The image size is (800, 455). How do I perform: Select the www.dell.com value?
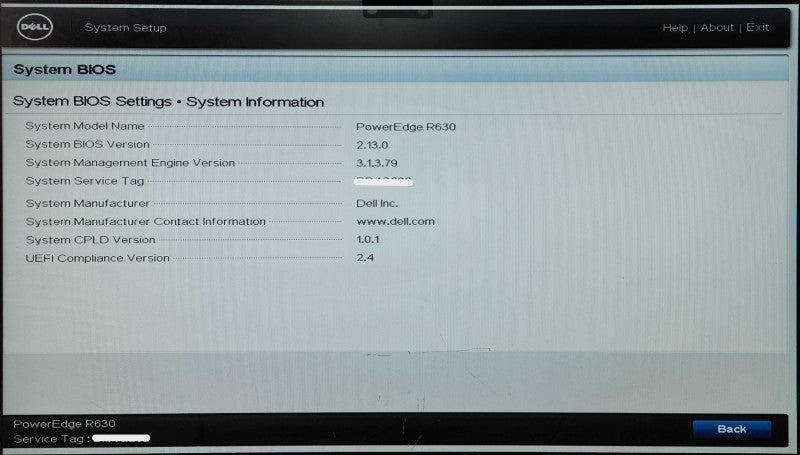pyautogui.click(x=395, y=221)
